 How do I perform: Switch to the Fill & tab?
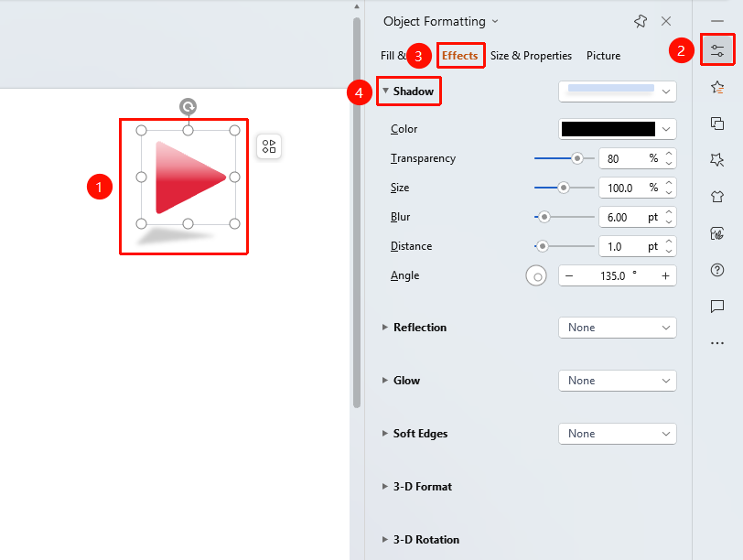[393, 56]
